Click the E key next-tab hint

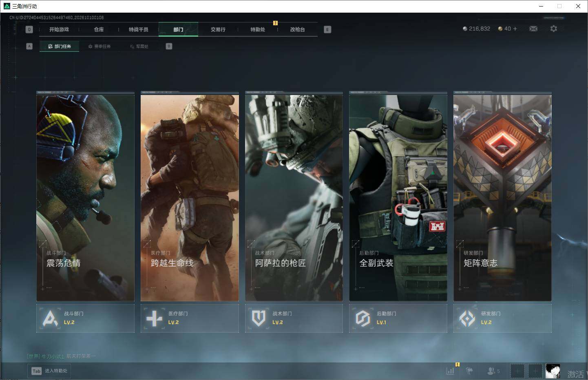point(327,29)
